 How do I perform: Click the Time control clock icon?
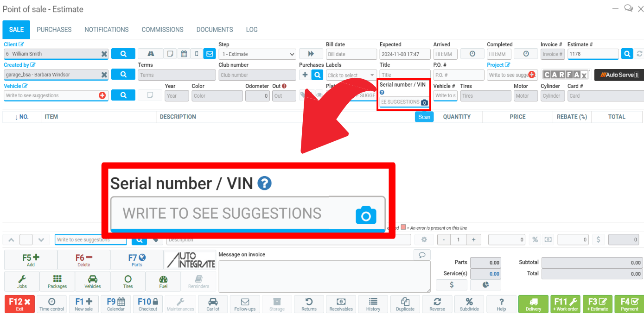pyautogui.click(x=51, y=304)
